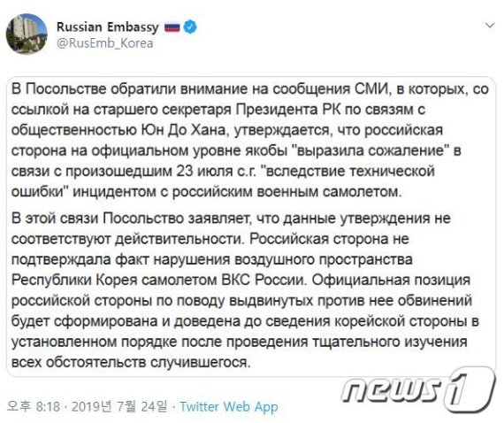Click the blue verified badge icon

[190, 27]
